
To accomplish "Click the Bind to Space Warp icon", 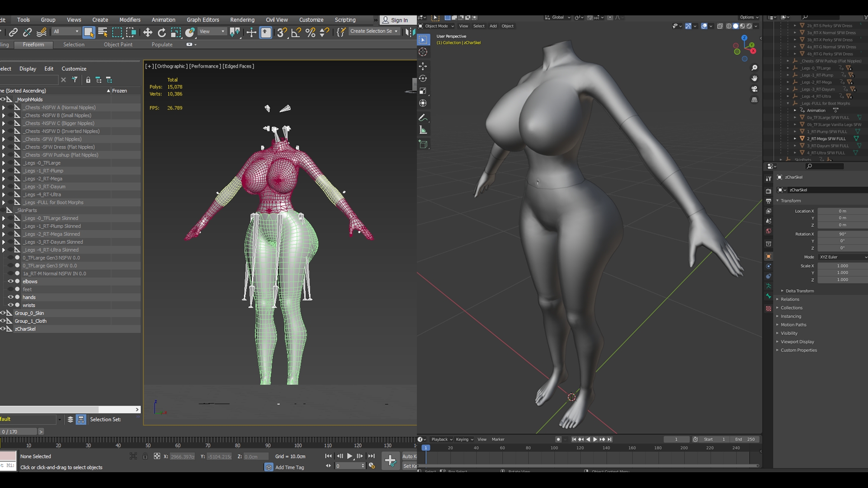I will click(x=42, y=32).
